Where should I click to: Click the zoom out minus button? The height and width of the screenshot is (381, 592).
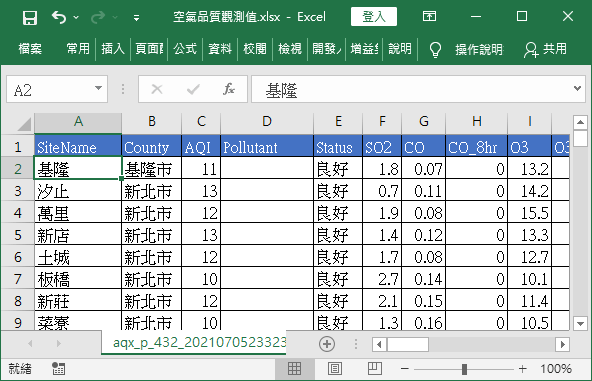pyautogui.click(x=405, y=369)
